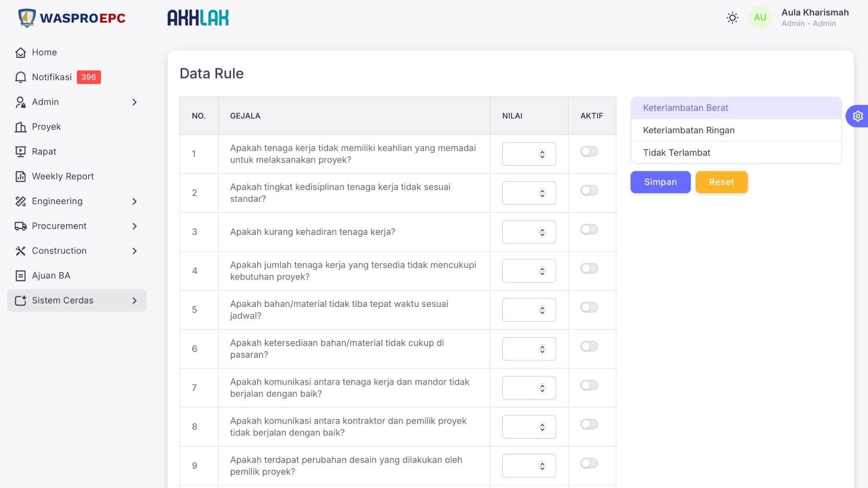Expand the Engineering submenu arrow

134,202
